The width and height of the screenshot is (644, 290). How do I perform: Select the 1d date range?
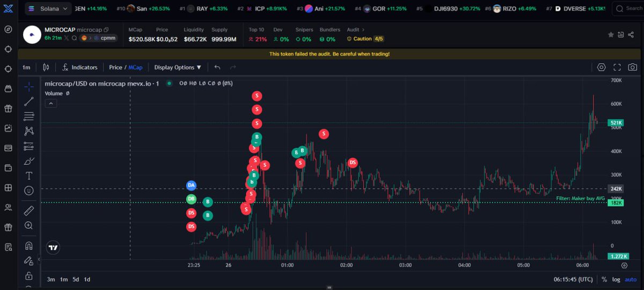click(x=87, y=279)
